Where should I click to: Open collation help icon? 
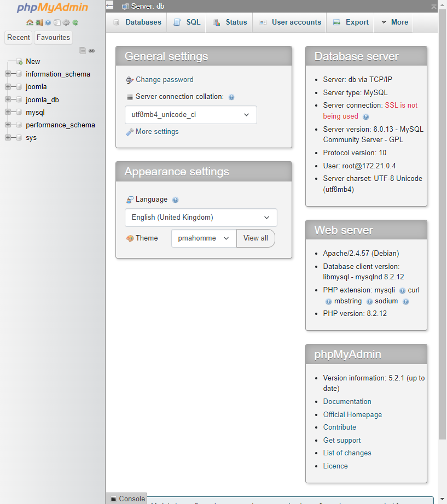[231, 97]
